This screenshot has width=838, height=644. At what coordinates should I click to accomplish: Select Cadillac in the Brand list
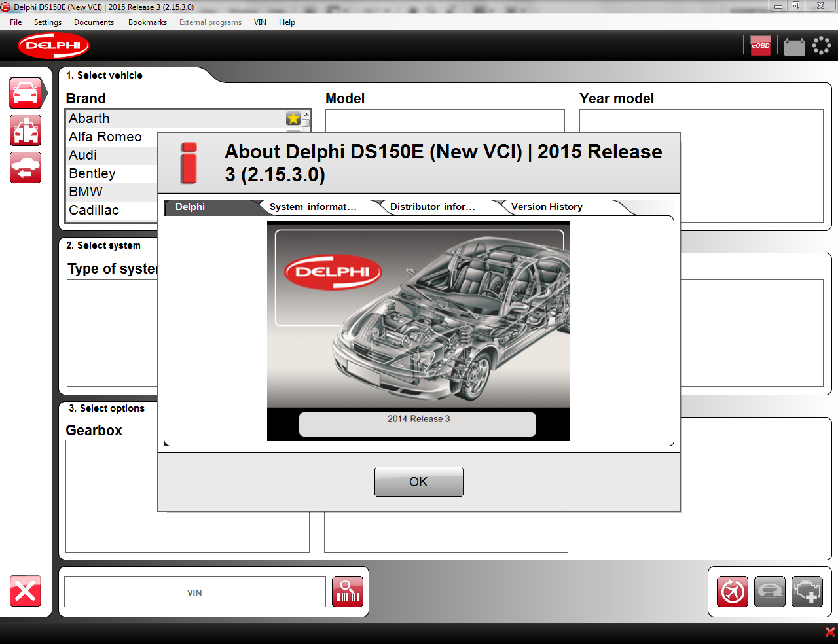coord(113,210)
